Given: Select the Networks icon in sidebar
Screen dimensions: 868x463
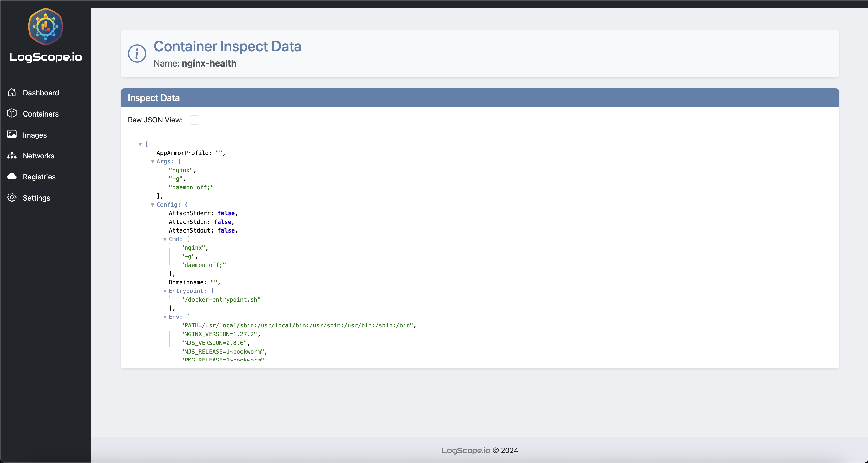Looking at the screenshot, I should tap(12, 156).
